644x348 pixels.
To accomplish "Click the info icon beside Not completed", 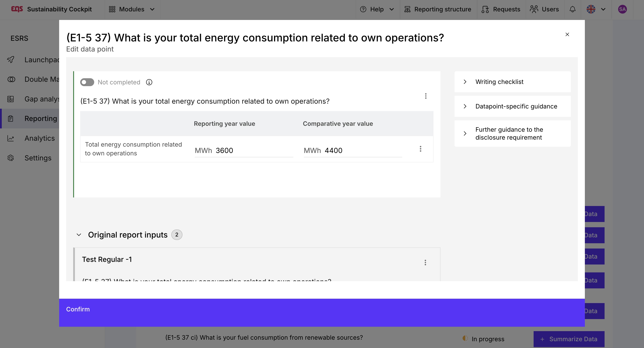I will 149,82.
